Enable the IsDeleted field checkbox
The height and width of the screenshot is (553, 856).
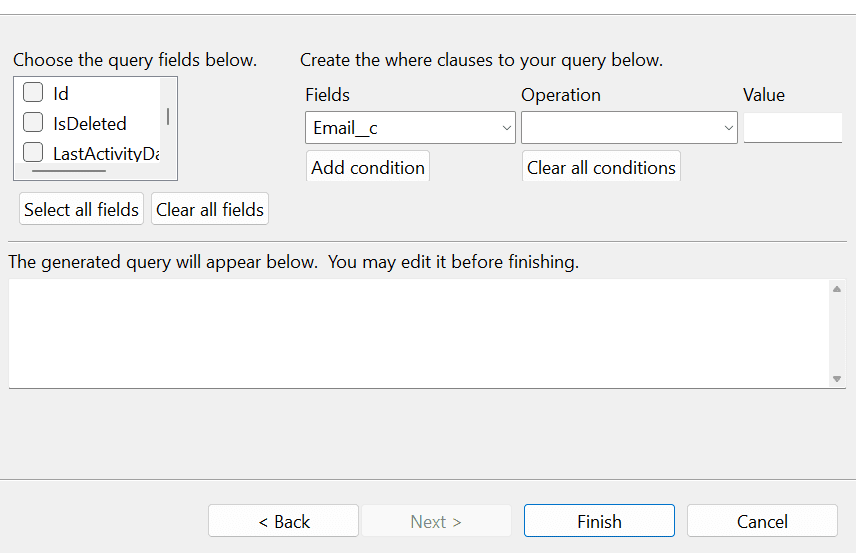[33, 123]
